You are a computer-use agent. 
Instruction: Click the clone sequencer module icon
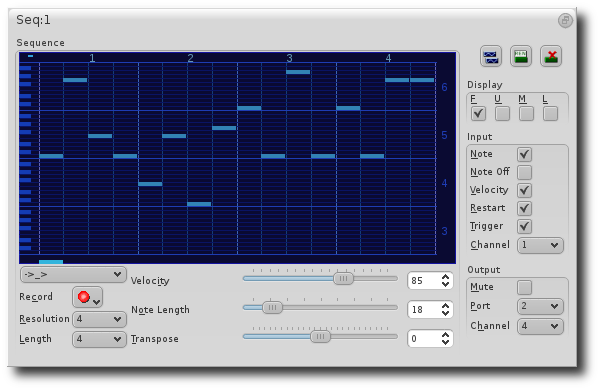click(491, 56)
